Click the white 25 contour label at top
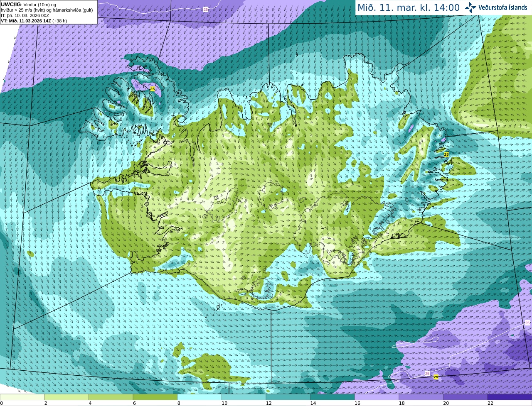The height and width of the screenshot is (406, 532). (206, 9)
